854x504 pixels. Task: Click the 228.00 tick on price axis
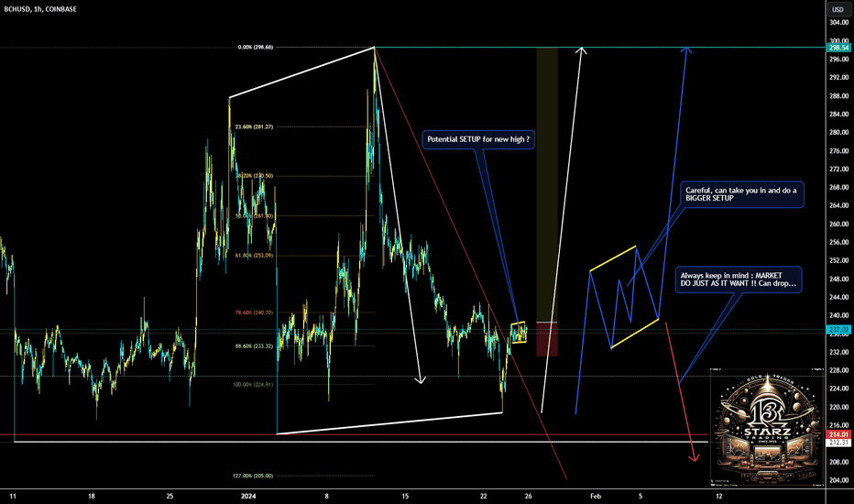838,370
